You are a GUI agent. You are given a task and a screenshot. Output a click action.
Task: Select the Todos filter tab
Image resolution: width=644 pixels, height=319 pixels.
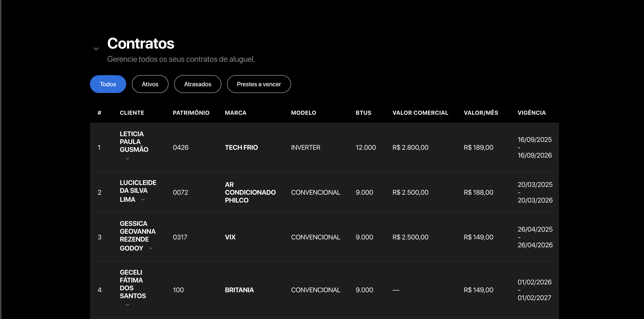(x=108, y=84)
